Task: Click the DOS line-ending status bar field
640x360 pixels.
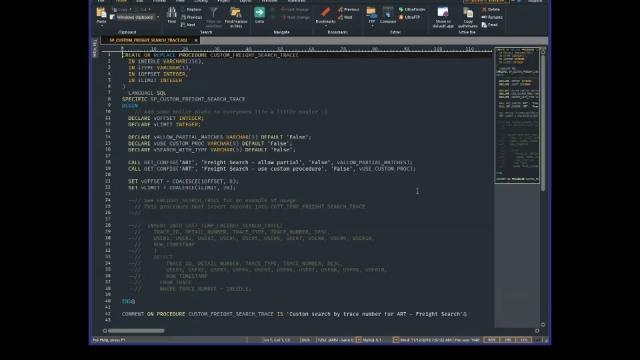Action: (x=305, y=340)
